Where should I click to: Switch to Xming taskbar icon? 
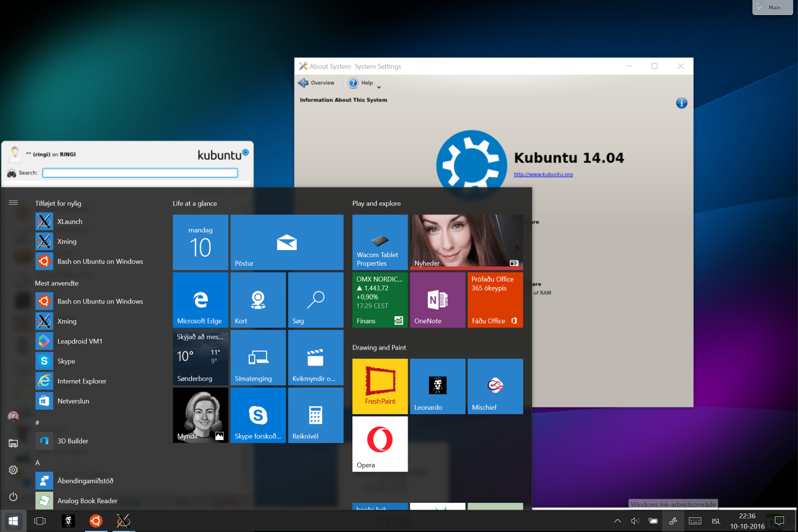124,521
